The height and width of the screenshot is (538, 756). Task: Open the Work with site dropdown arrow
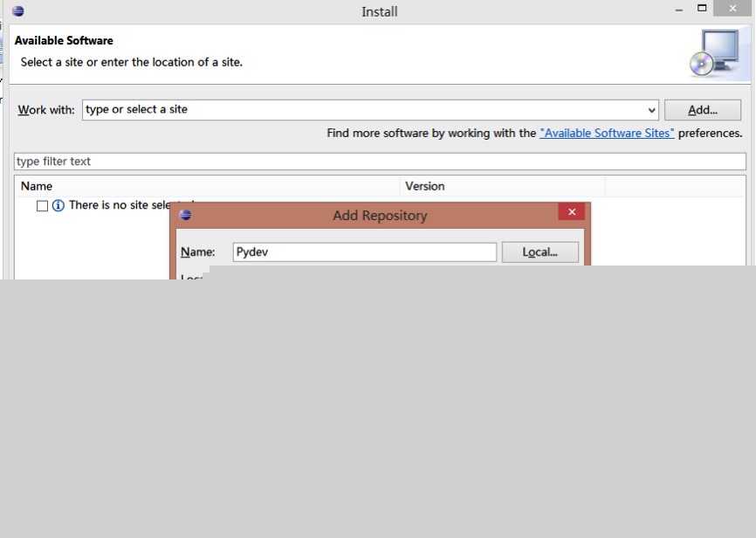coord(652,111)
